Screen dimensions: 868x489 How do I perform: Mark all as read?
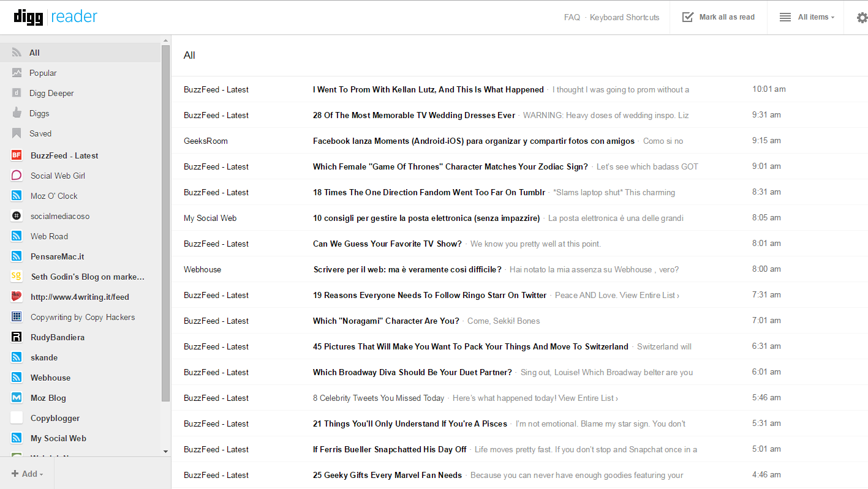click(719, 17)
